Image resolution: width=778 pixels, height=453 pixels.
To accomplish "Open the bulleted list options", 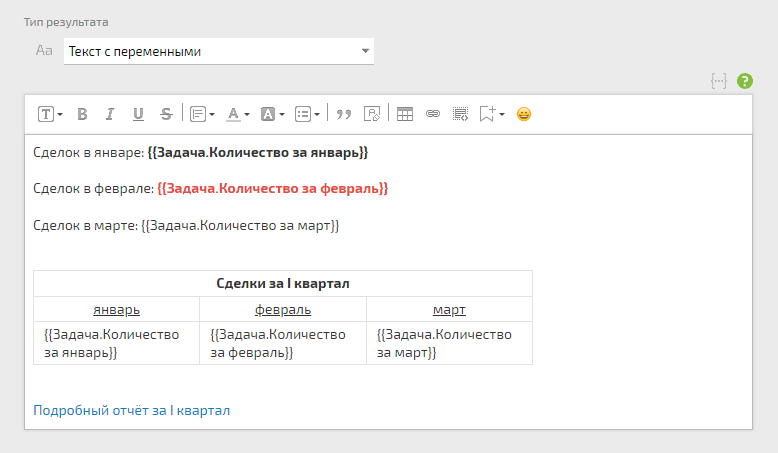I will [303, 114].
